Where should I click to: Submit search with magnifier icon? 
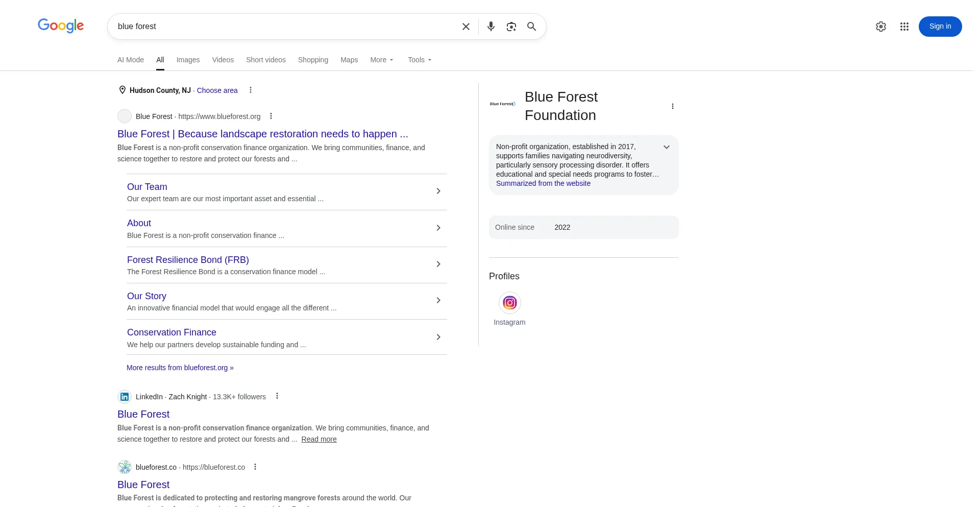532,27
